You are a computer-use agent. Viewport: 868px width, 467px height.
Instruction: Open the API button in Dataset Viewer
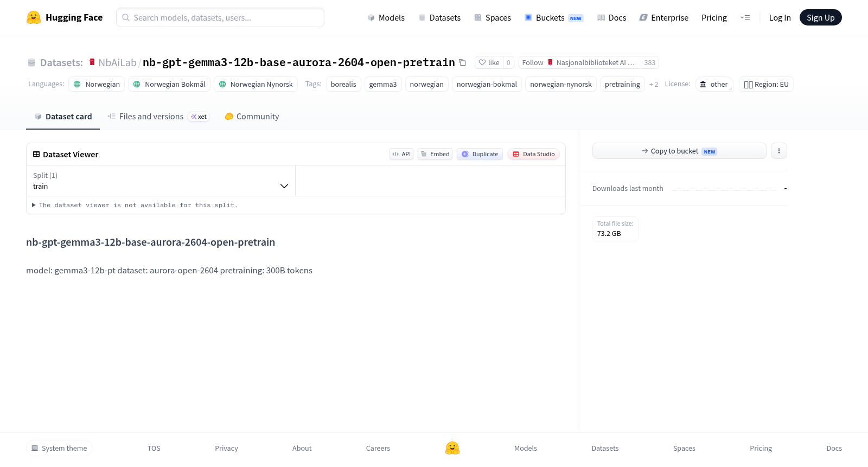pos(401,154)
